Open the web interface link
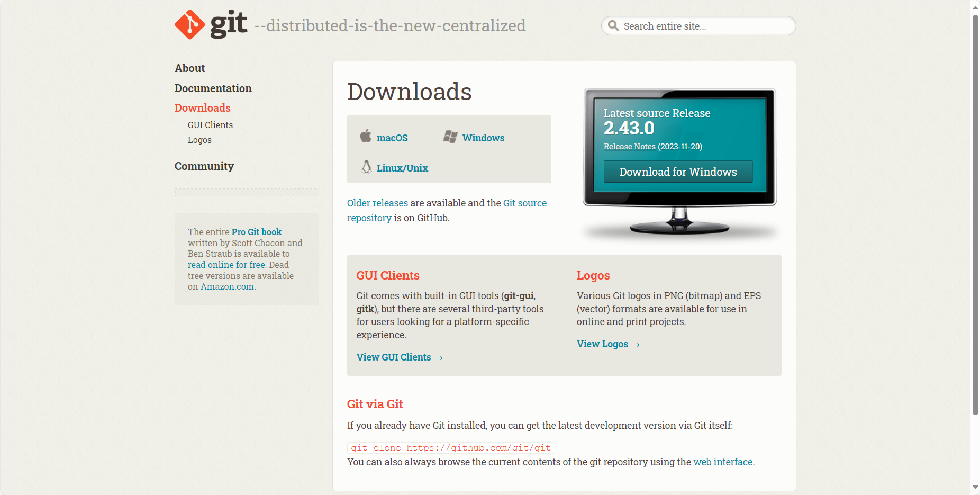 click(x=723, y=462)
